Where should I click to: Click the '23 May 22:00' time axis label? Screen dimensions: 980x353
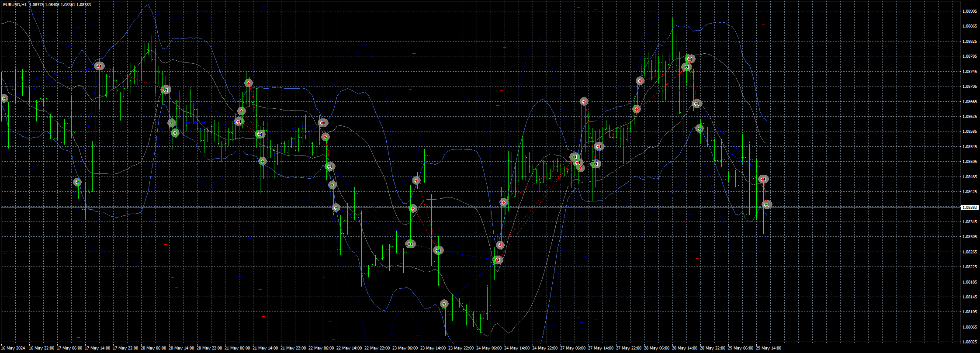(461, 349)
